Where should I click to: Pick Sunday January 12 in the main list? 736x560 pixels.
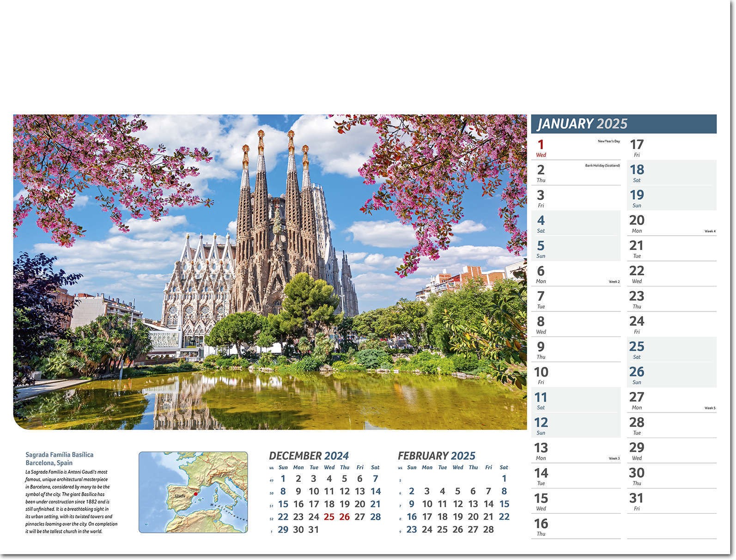(576, 426)
